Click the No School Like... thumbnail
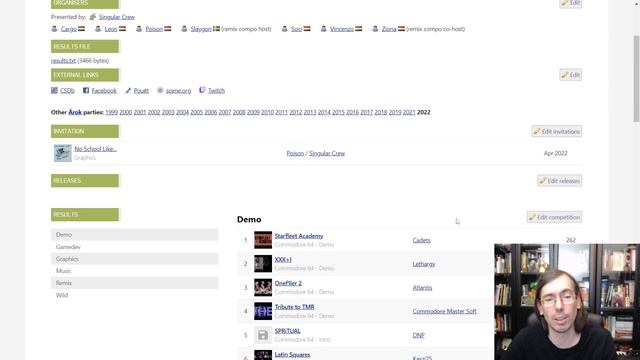The height and width of the screenshot is (360, 640). point(63,153)
